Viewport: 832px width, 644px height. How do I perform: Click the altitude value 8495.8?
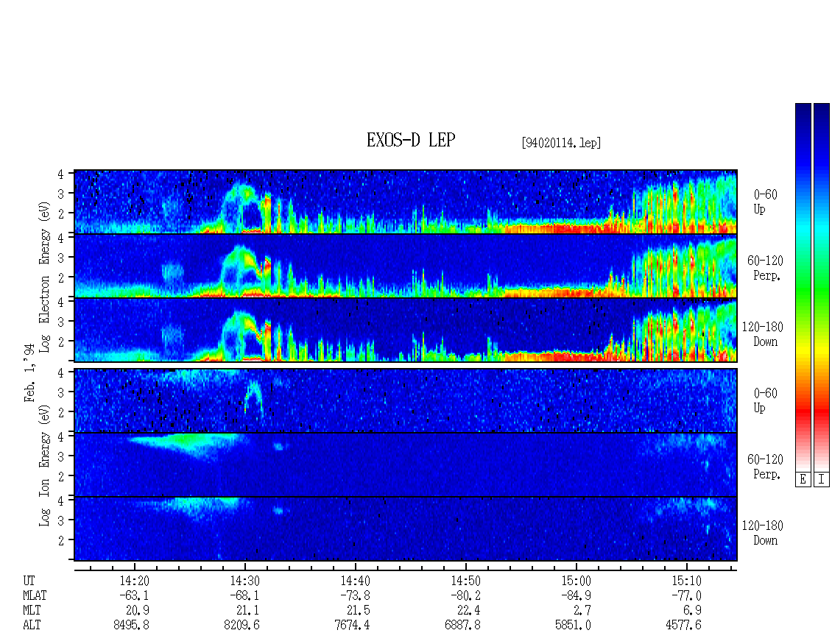131,625
